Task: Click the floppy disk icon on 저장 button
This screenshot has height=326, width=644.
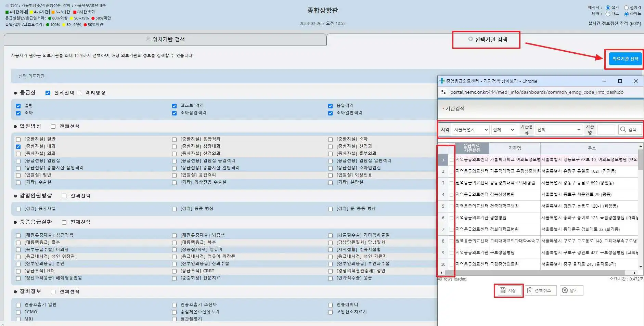Action: pos(503,290)
